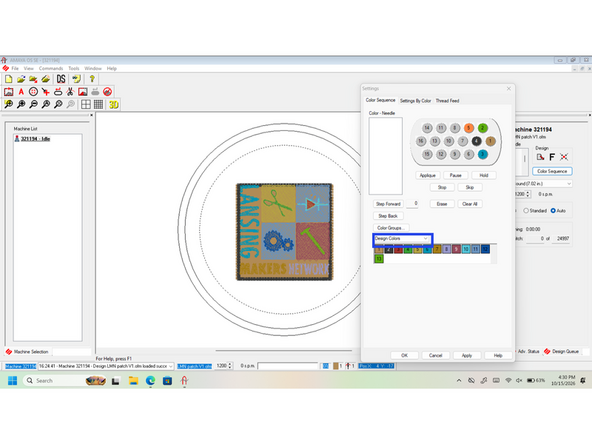Viewport: 592px width, 444px height.
Task: Expand the status message log dropdown
Action: (x=171, y=366)
